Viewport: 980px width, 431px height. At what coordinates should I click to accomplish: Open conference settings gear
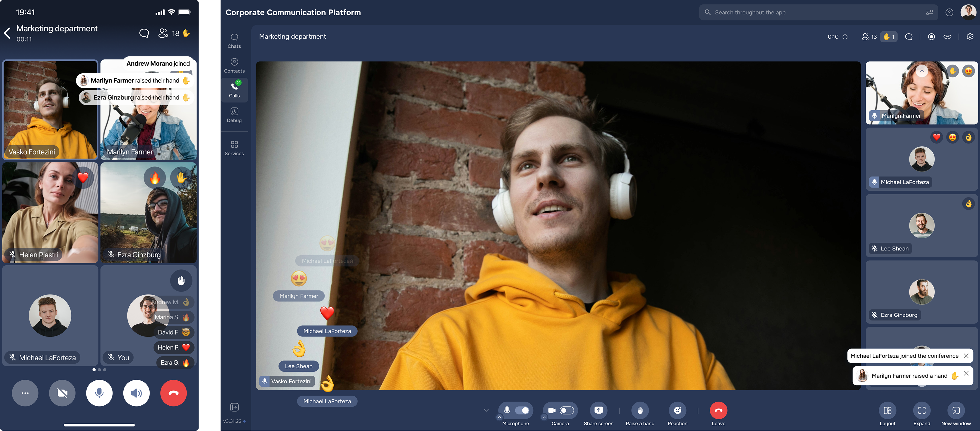(970, 37)
